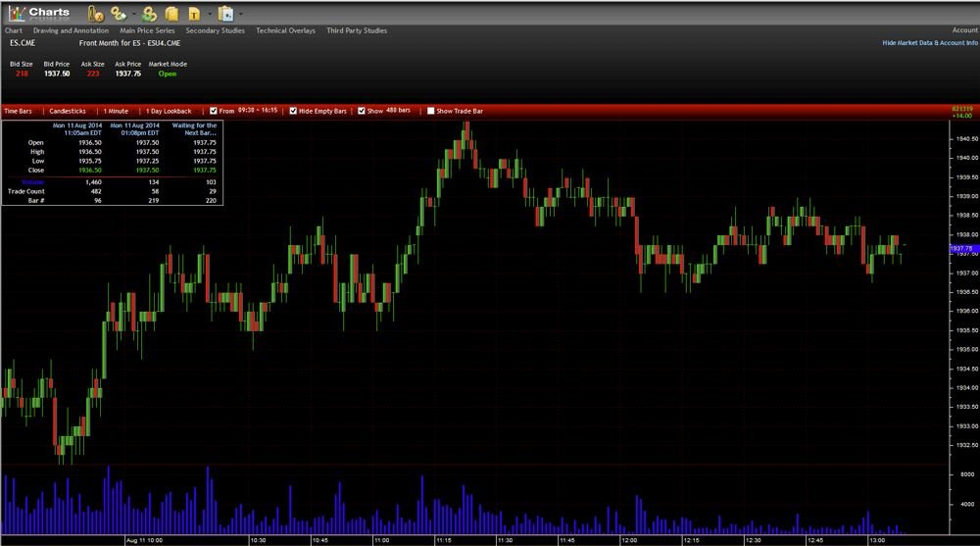Enable the Show Trade Bar checkbox

[x=430, y=111]
